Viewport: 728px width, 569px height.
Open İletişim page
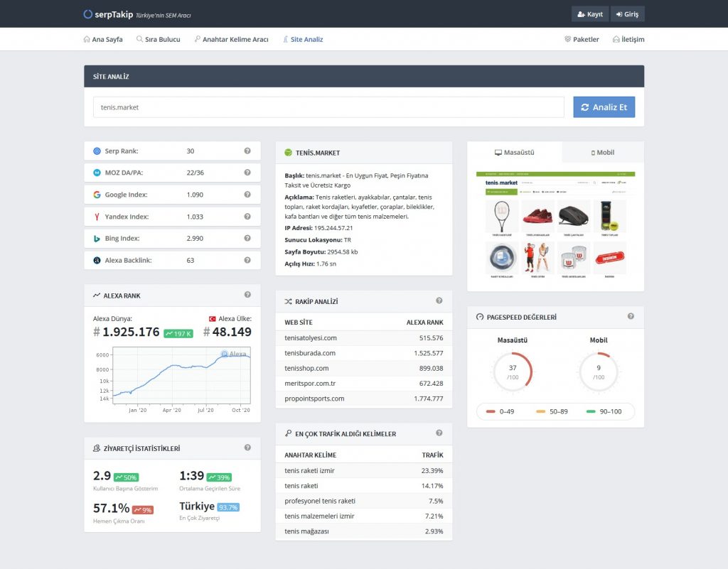point(628,39)
